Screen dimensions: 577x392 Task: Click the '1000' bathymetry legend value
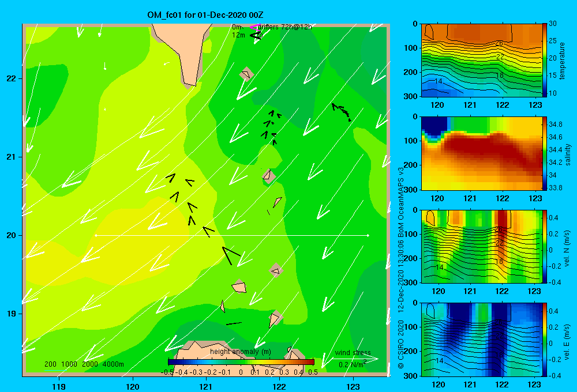pos(69,364)
